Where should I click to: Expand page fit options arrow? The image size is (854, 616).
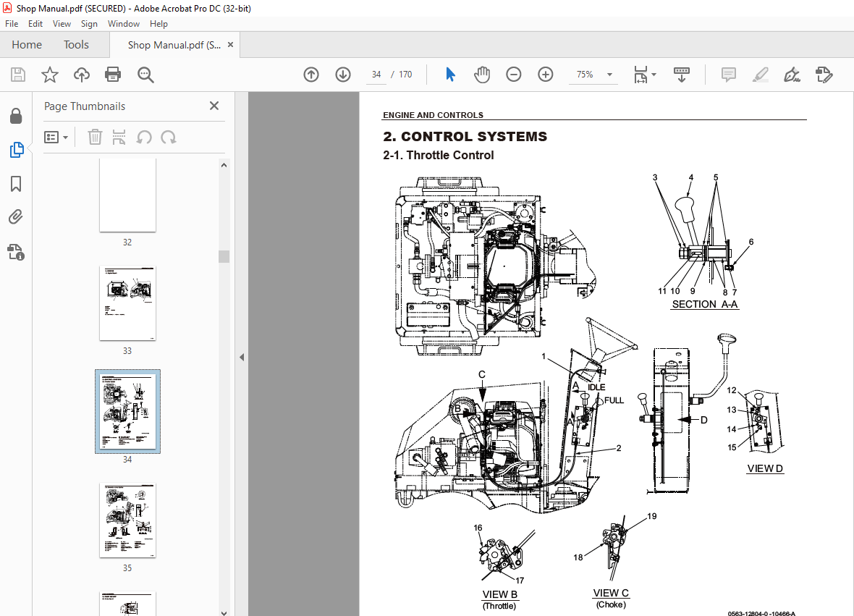[654, 75]
